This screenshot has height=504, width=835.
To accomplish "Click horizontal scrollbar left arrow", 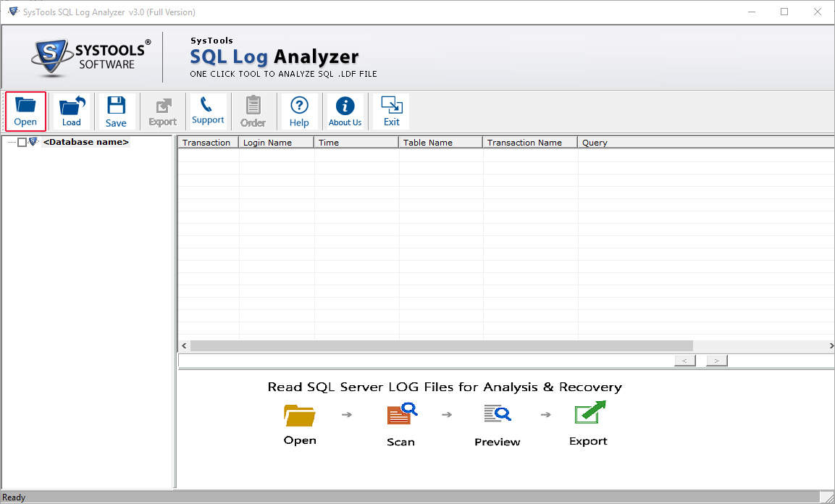I will 184,346.
